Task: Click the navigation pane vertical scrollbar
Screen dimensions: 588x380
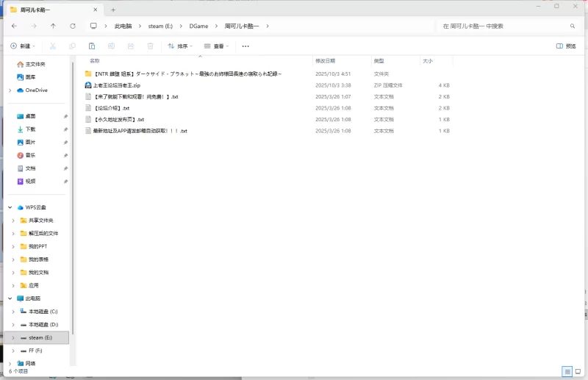Action: tap(72, 198)
